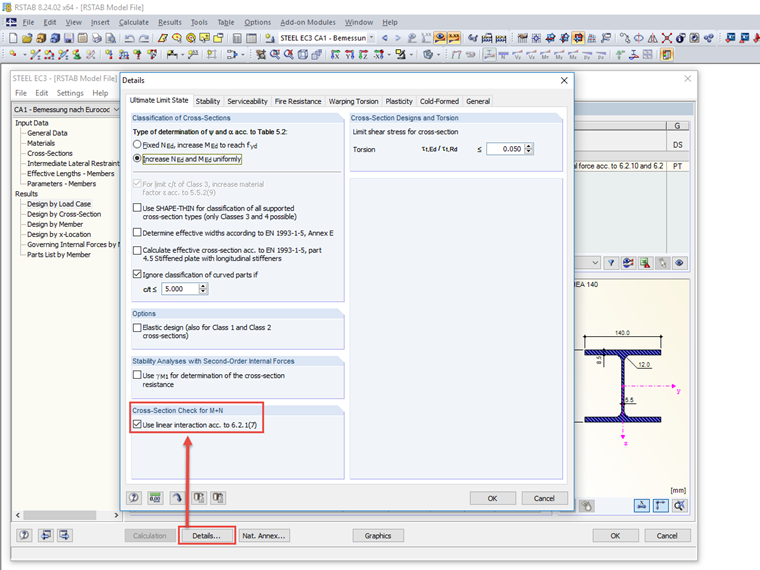The width and height of the screenshot is (760, 570).
Task: Go to next load case arrow
Action: point(398,38)
